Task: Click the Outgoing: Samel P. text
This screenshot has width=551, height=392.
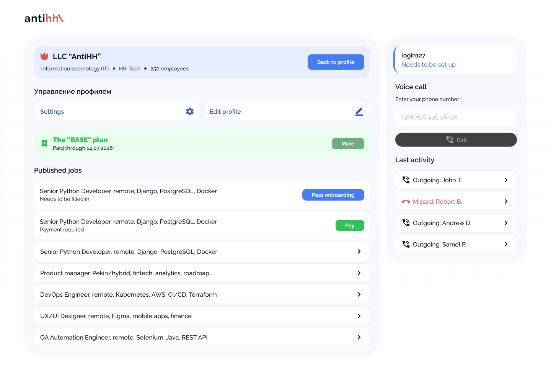Action: click(x=440, y=245)
